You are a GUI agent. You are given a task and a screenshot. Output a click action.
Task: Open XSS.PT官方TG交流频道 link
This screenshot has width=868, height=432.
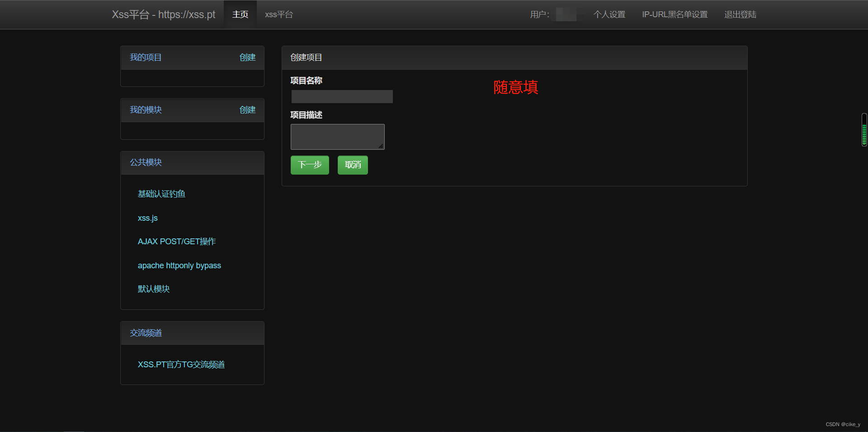click(x=181, y=365)
